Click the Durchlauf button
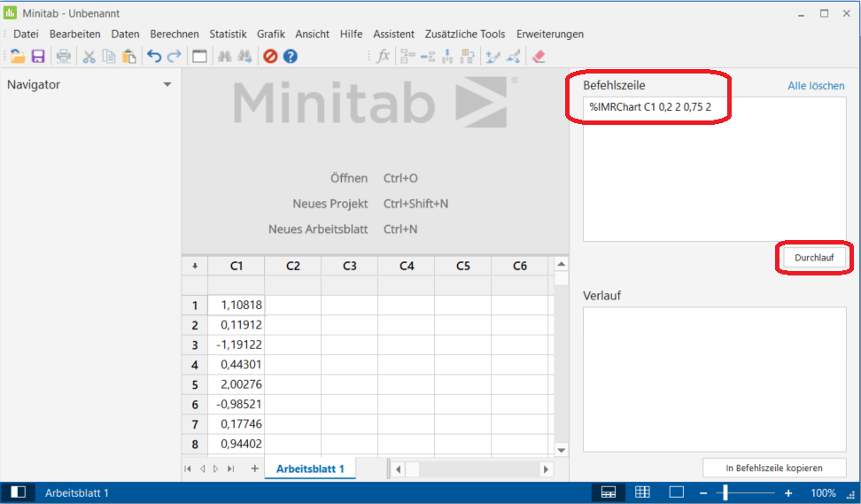 point(814,258)
